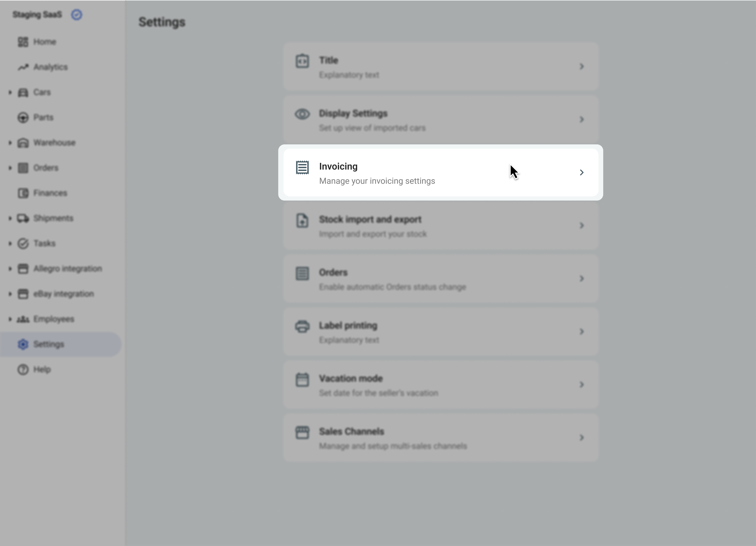Click the Analytics trend icon in sidebar
The height and width of the screenshot is (546, 756).
(x=23, y=67)
